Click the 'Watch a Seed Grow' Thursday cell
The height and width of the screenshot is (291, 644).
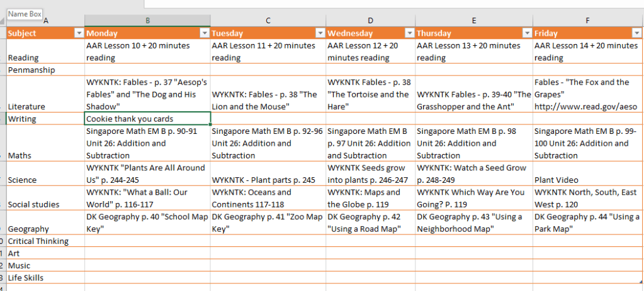[473, 174]
